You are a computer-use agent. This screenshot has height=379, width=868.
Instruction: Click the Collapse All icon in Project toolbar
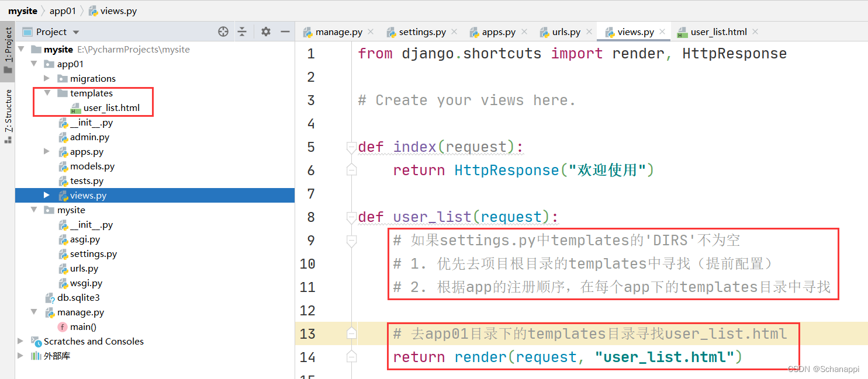243,32
